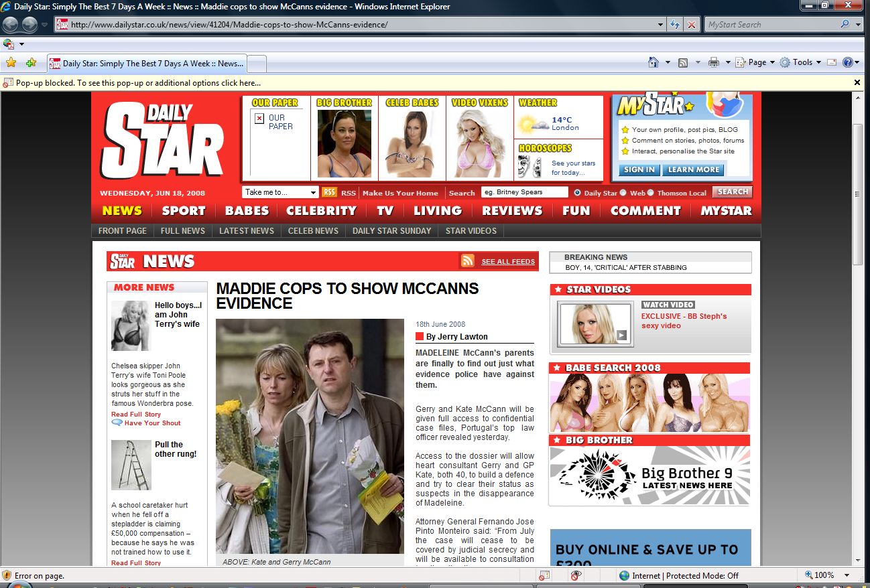The image size is (870, 588).
Task: Click the SEE ALL FEEDS link
Action: pyautogui.click(x=508, y=261)
